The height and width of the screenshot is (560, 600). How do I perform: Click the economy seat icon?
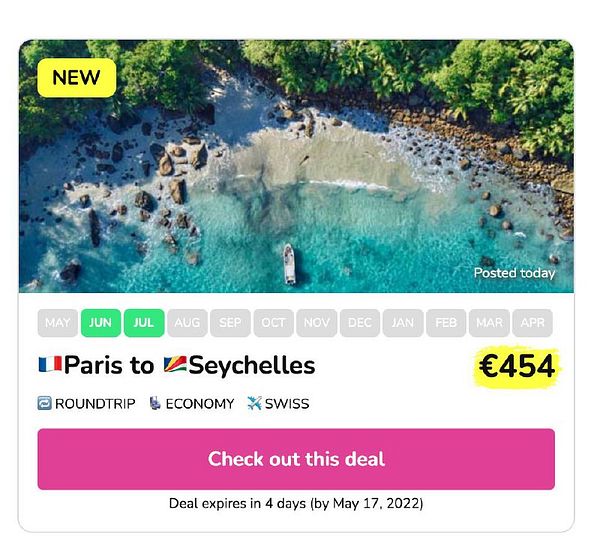(155, 404)
